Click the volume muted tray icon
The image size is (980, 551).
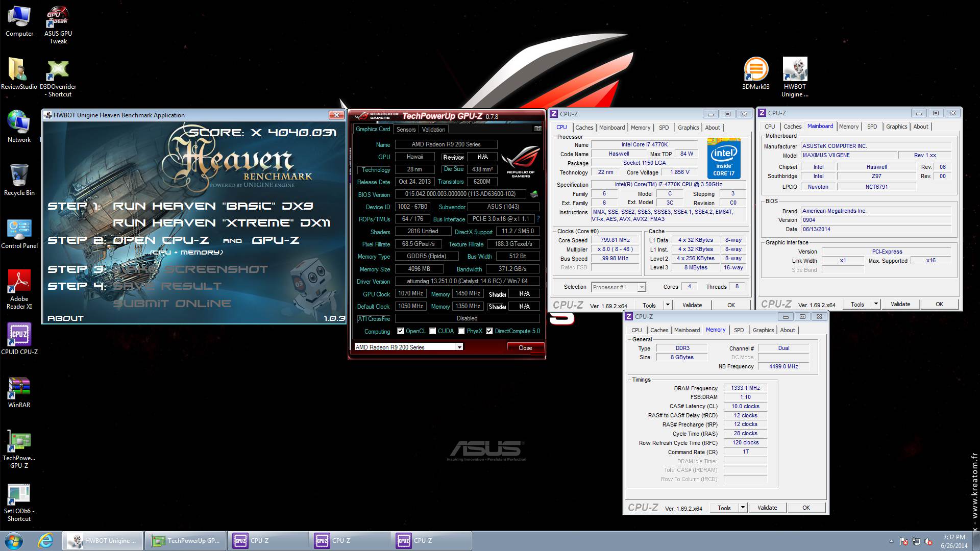pyautogui.click(x=928, y=541)
